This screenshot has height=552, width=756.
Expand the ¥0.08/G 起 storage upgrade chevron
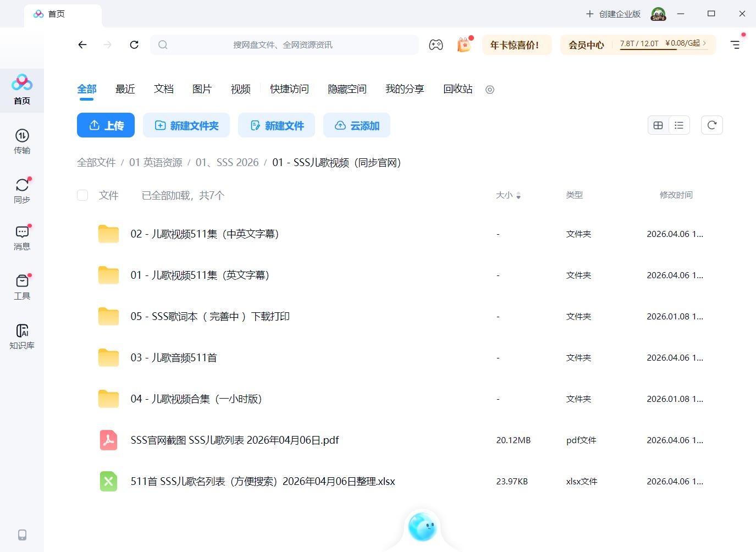706,43
